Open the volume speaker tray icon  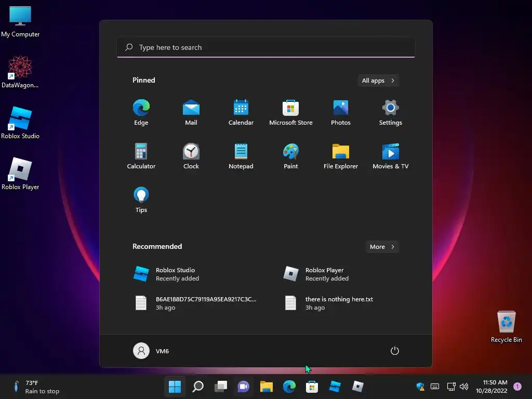tap(464, 387)
